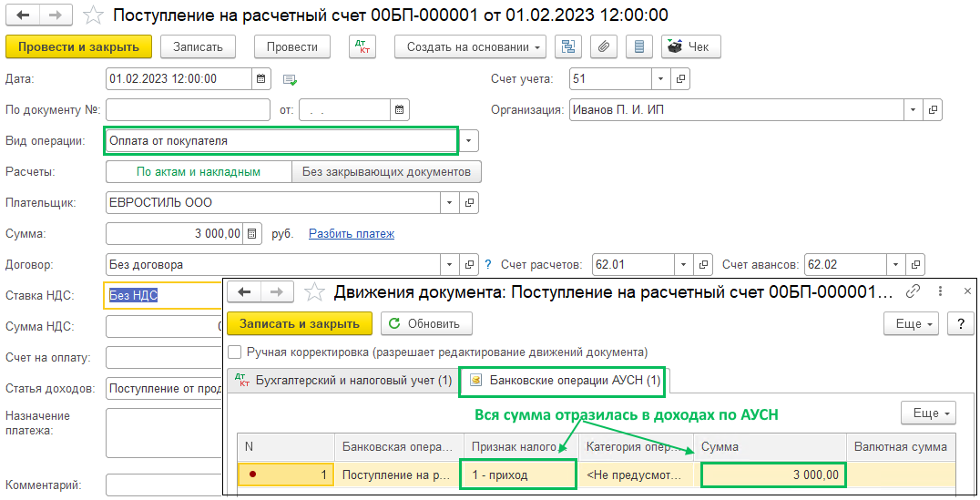Switch to Без закрывающих документов option
Screen dimensions: 980x500
386,171
